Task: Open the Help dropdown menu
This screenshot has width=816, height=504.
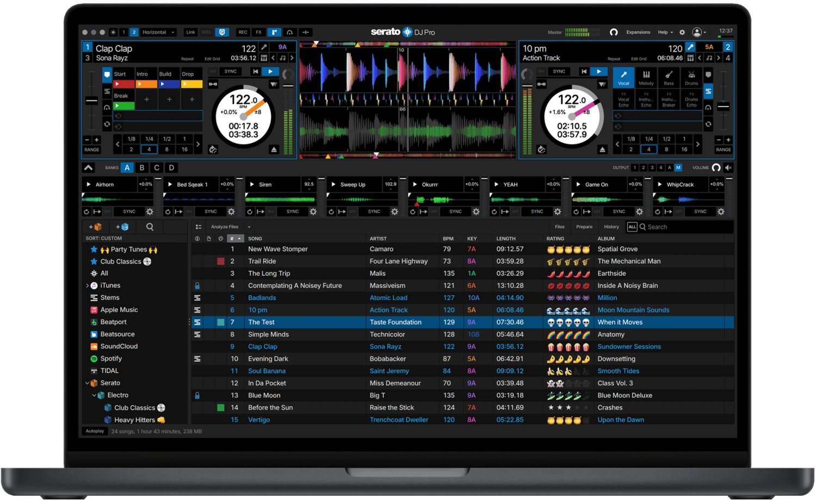Action: pyautogui.click(x=665, y=33)
